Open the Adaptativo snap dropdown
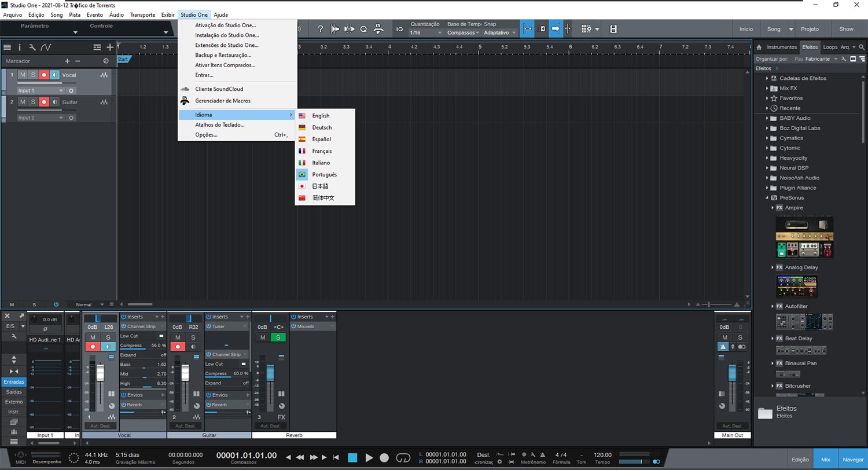Image resolution: width=868 pixels, height=470 pixels. pos(500,33)
